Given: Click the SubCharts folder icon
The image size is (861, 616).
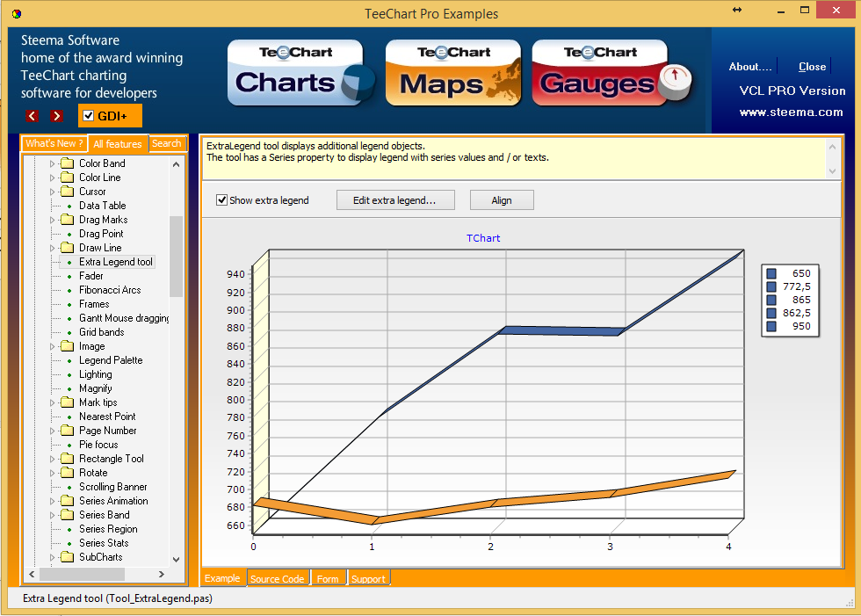Looking at the screenshot, I should [x=67, y=557].
